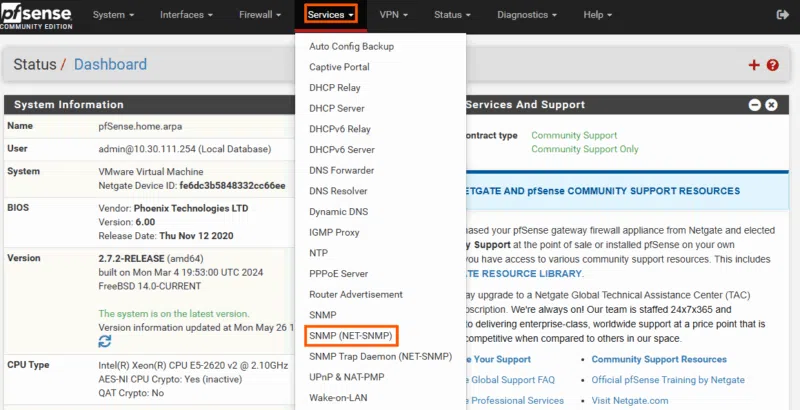Open Official pfSense Training by Netgate link
The height and width of the screenshot is (410, 800).
coord(668,380)
